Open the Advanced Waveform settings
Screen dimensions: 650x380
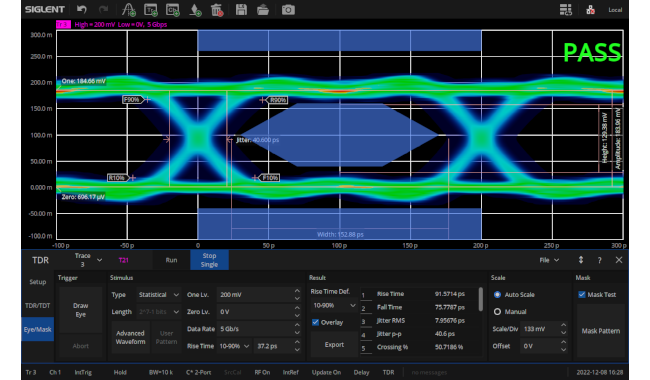point(130,337)
